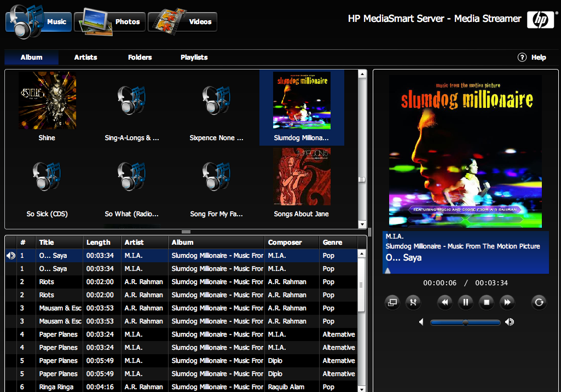
Task: Click the playback progress marker triangle
Action: pos(388,270)
